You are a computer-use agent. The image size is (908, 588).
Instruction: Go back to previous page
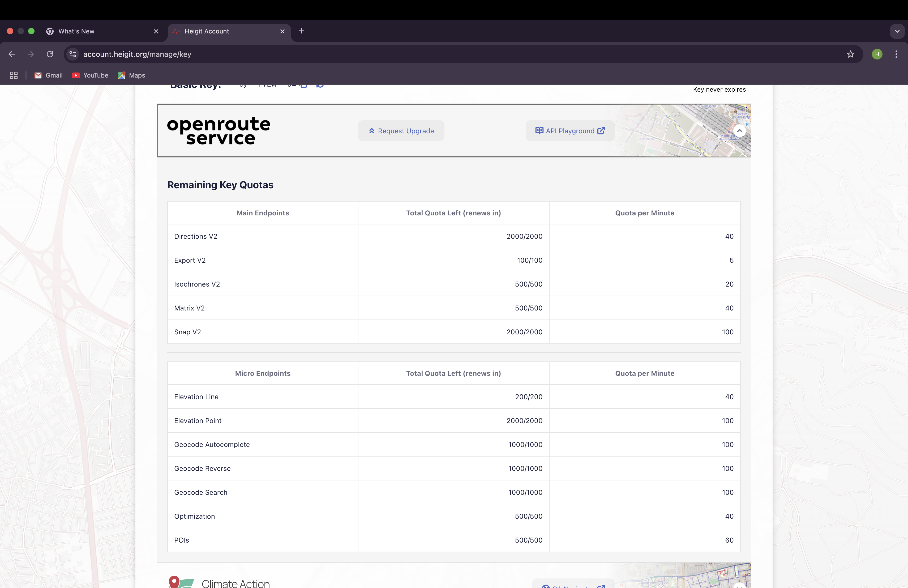(x=12, y=54)
